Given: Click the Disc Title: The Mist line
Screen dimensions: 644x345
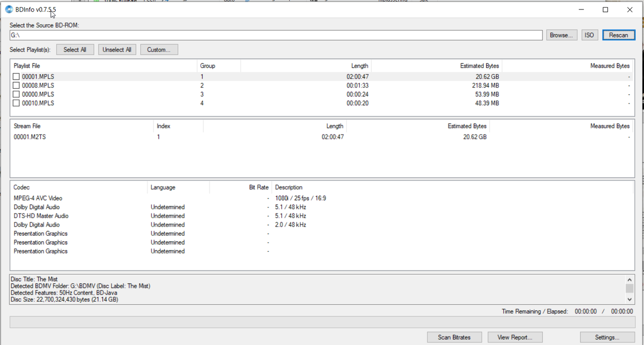Looking at the screenshot, I should (x=34, y=279).
